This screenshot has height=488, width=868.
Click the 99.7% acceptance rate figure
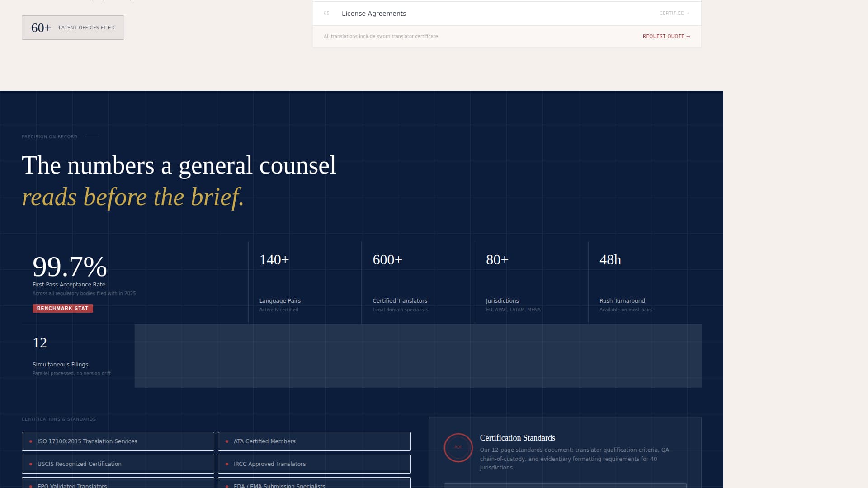pos(70,267)
